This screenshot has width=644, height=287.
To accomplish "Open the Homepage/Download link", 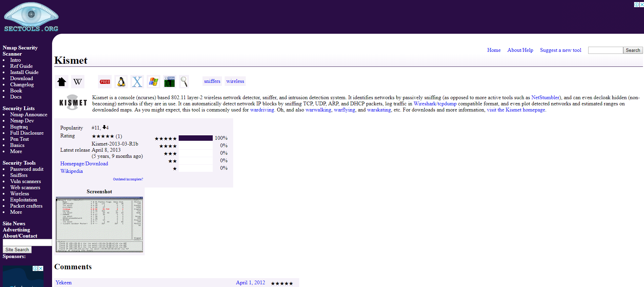I will pyautogui.click(x=84, y=164).
